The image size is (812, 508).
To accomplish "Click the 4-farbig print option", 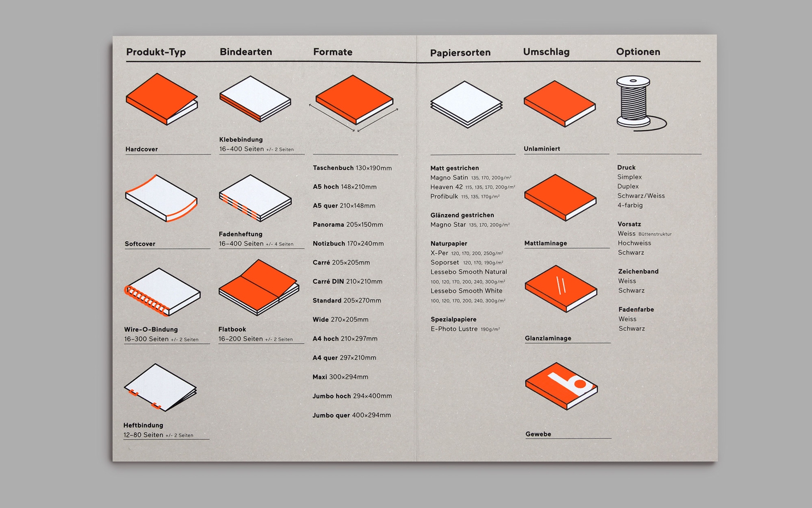I will point(630,205).
